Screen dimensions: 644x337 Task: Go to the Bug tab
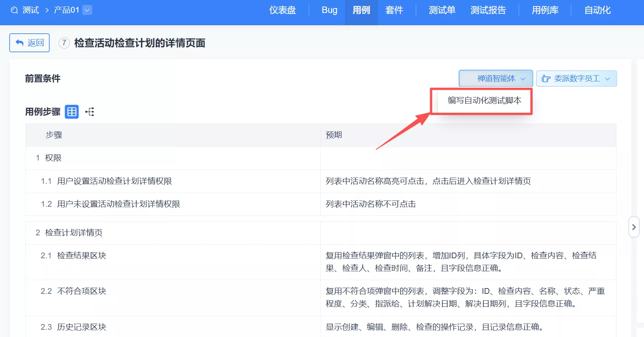click(329, 10)
